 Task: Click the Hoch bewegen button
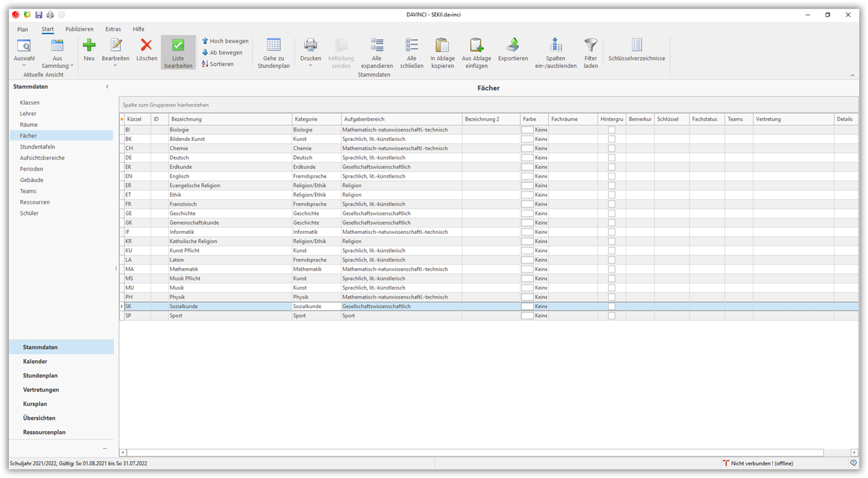pos(225,41)
